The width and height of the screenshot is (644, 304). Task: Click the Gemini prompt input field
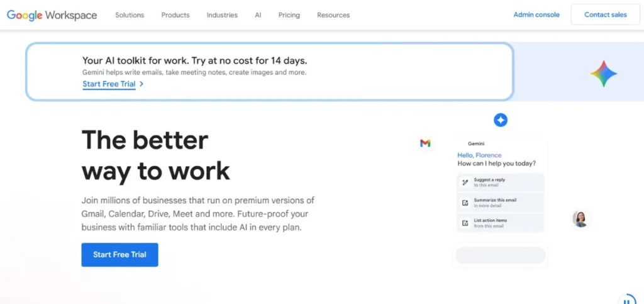500,255
